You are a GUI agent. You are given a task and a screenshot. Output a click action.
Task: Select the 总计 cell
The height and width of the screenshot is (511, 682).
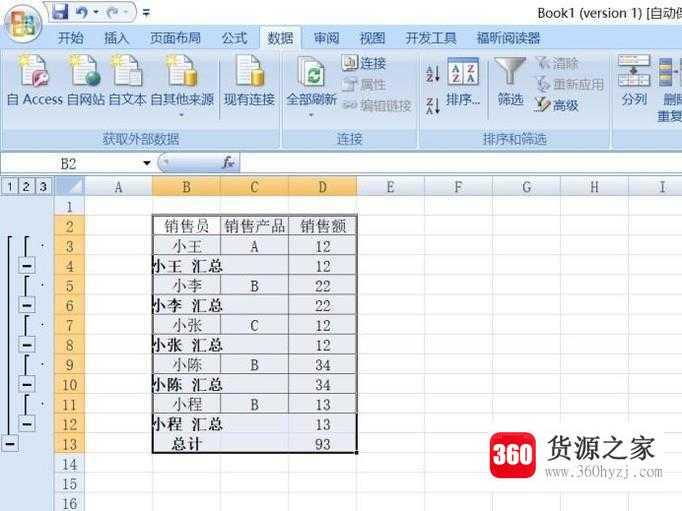[x=187, y=444]
